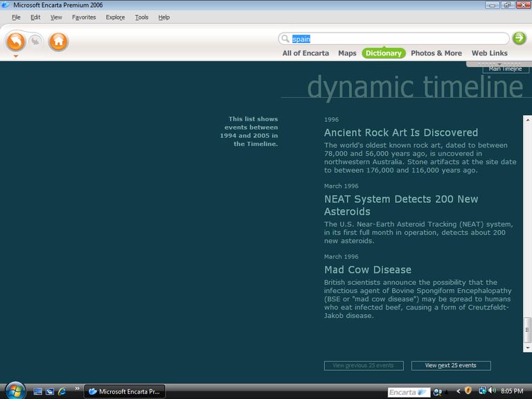Viewport: 532px width, 399px height.
Task: Open back history dropdown arrow under Back button
Action: click(15, 56)
